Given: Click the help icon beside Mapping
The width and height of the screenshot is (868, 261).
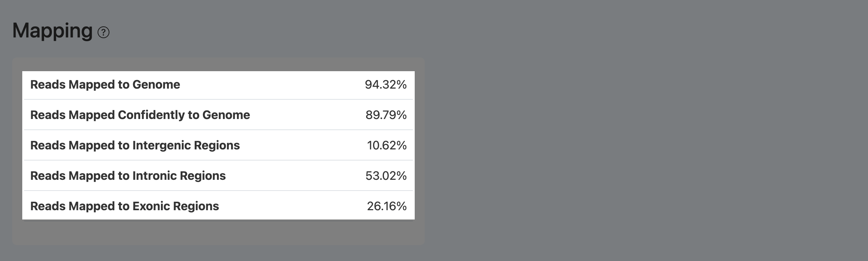Looking at the screenshot, I should coord(103,33).
